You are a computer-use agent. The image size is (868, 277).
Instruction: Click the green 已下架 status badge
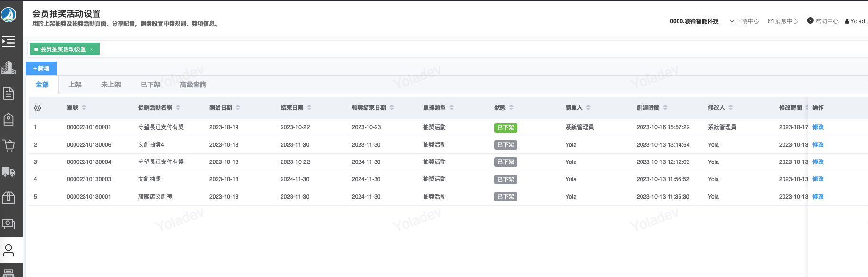pyautogui.click(x=506, y=128)
